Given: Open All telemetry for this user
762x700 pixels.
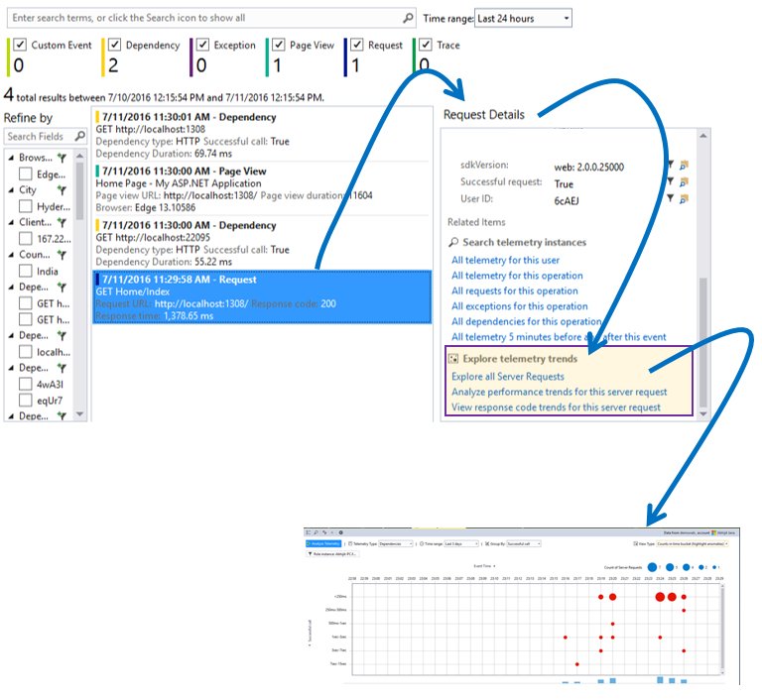Looking at the screenshot, I should pos(505,261).
